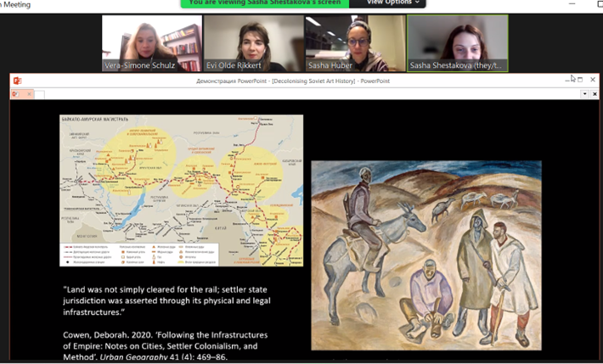Click the 'Evi Olde Rikkert' name label
Image resolution: width=603 pixels, height=364 pixels.
[x=234, y=65]
